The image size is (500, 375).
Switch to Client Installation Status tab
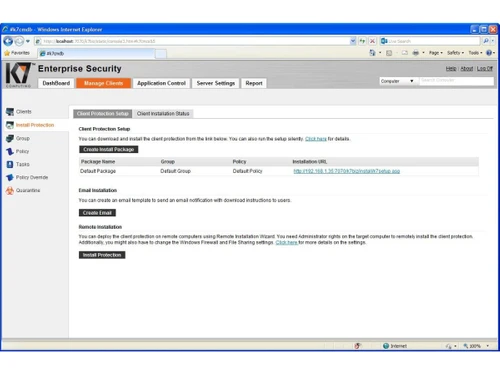click(163, 114)
